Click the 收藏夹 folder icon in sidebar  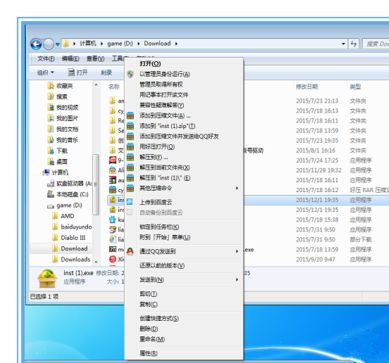(51, 86)
